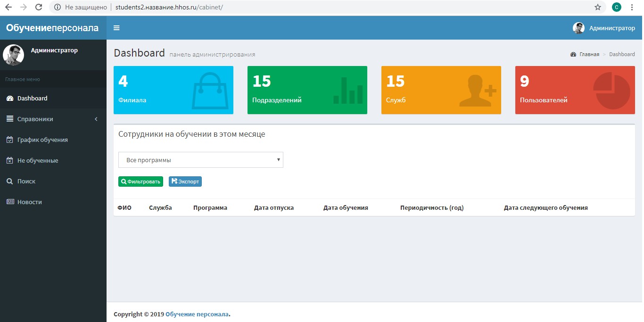Open Chrome three-dot menu
This screenshot has height=322, width=644.
point(632,7)
